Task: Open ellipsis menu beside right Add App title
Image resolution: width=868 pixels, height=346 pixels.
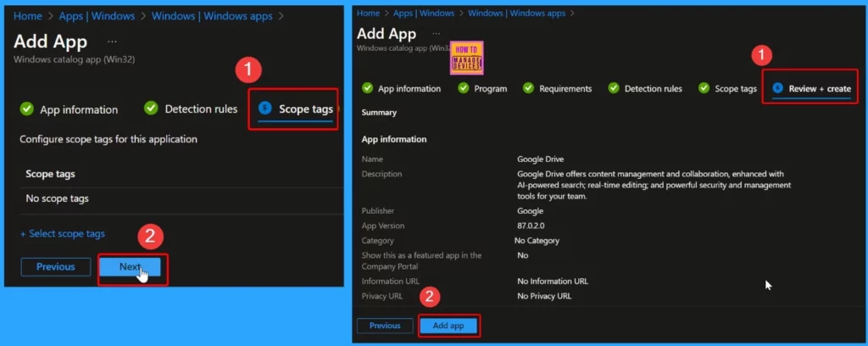Action: (x=437, y=34)
